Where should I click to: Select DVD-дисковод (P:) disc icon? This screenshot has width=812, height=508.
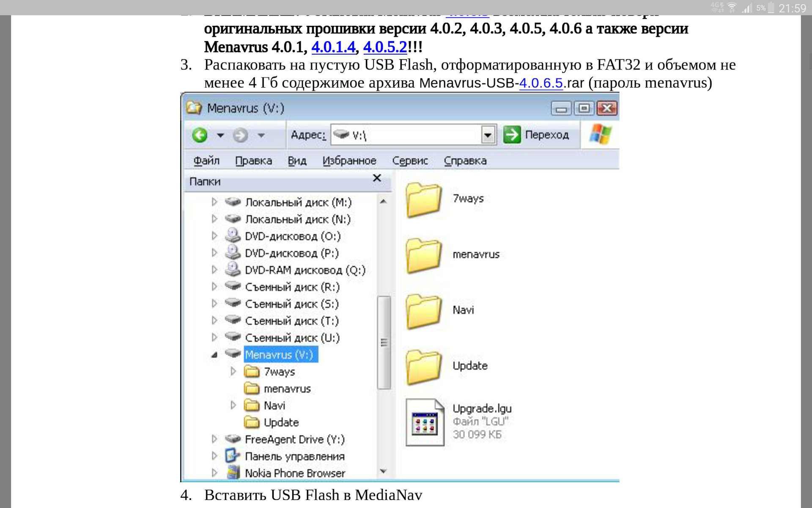(x=233, y=252)
